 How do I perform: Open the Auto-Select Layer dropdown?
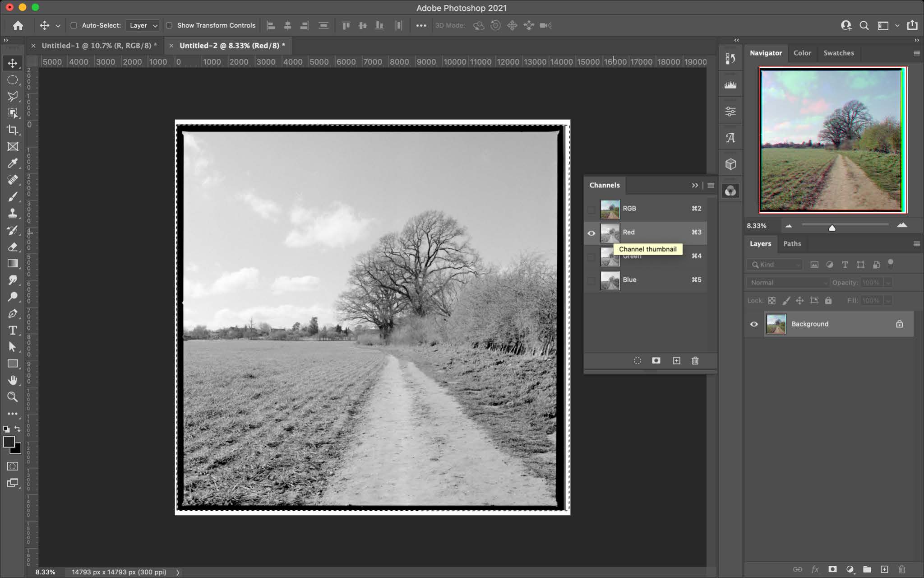(x=143, y=25)
